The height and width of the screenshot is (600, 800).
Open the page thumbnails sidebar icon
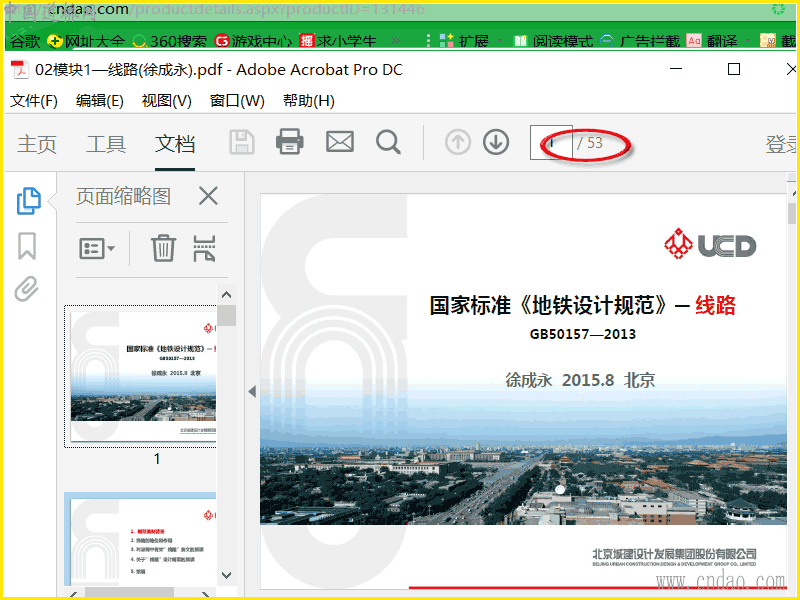[29, 201]
